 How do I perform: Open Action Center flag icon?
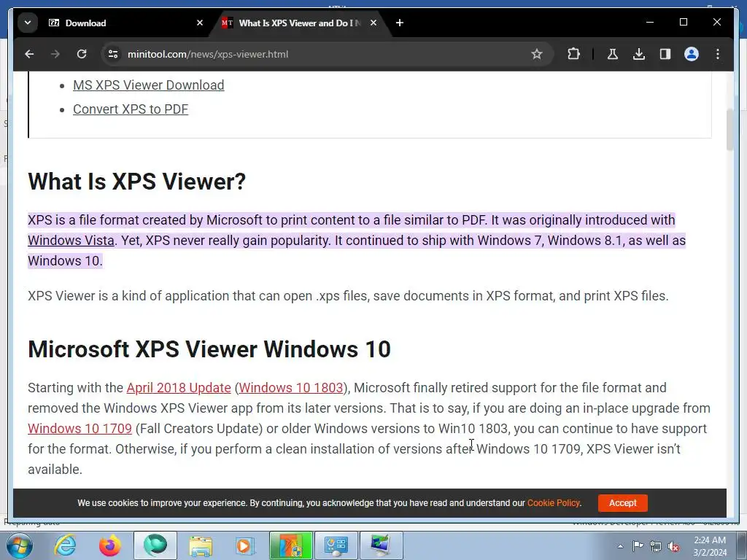click(x=638, y=546)
